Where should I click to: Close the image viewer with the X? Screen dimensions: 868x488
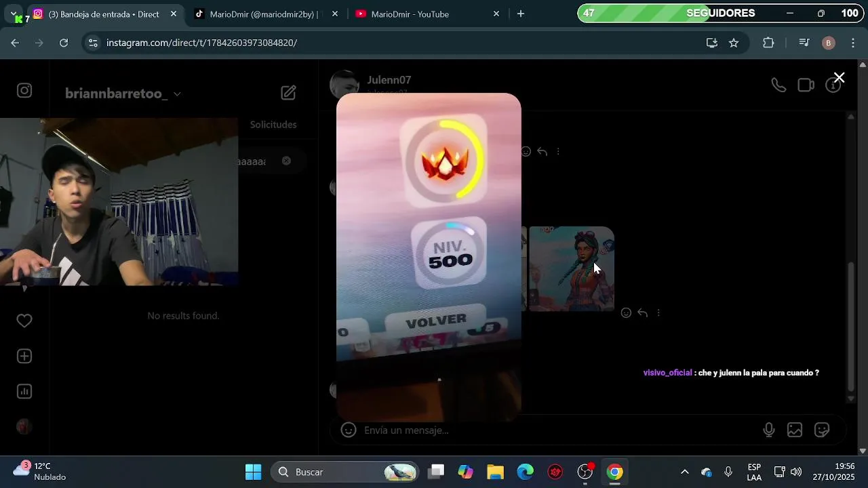click(x=839, y=78)
